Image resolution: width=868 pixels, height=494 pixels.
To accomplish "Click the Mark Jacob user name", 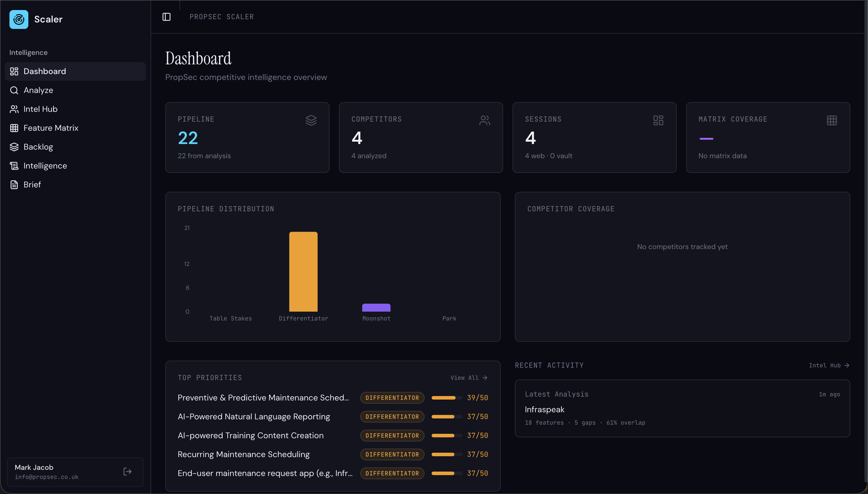I will pos(34,467).
